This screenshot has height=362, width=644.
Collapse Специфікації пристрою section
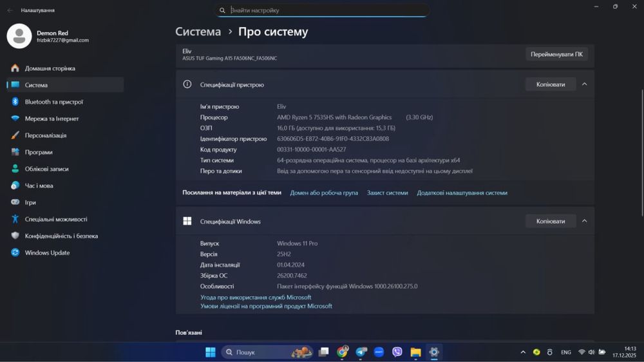pos(585,84)
